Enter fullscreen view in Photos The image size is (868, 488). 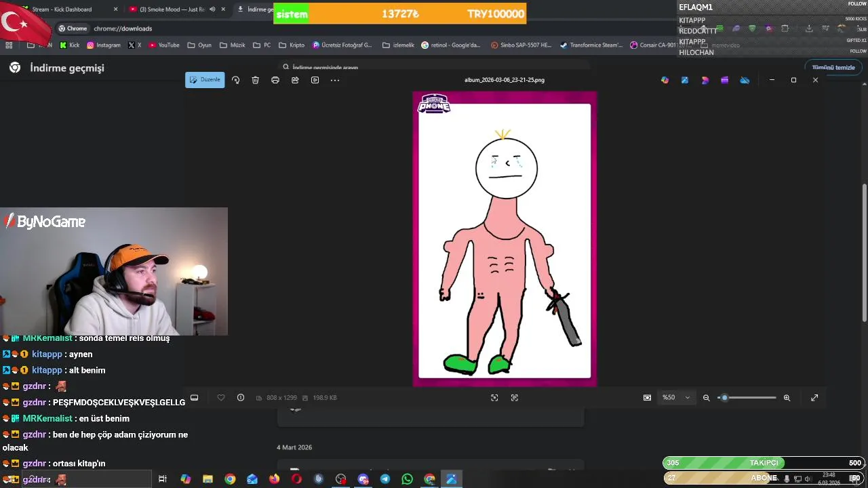pos(814,398)
